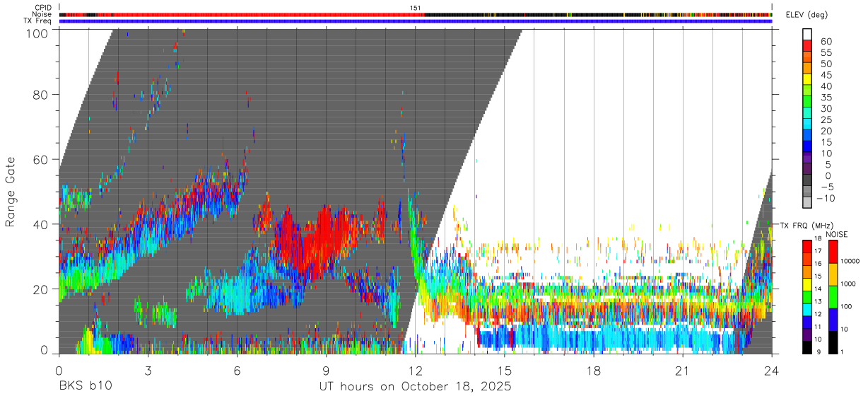868x401 pixels.
Task: Click the Range Gate axis title
Action: 11,192
